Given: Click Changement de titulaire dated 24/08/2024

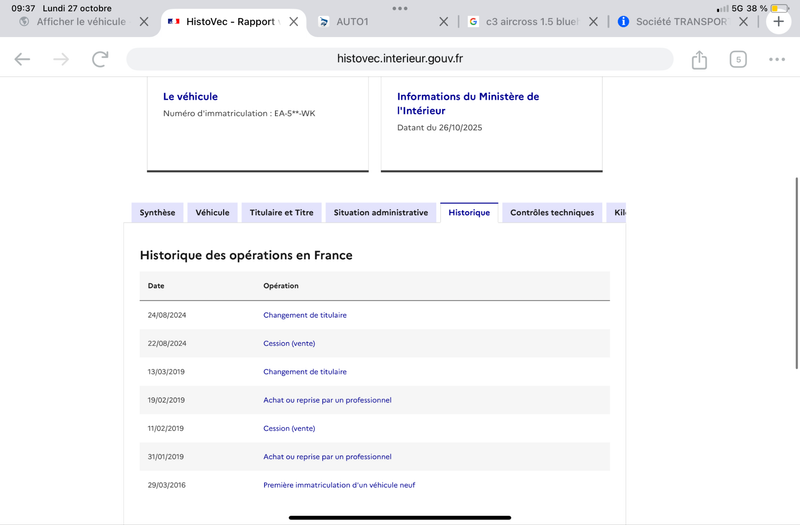Looking at the screenshot, I should point(305,315).
